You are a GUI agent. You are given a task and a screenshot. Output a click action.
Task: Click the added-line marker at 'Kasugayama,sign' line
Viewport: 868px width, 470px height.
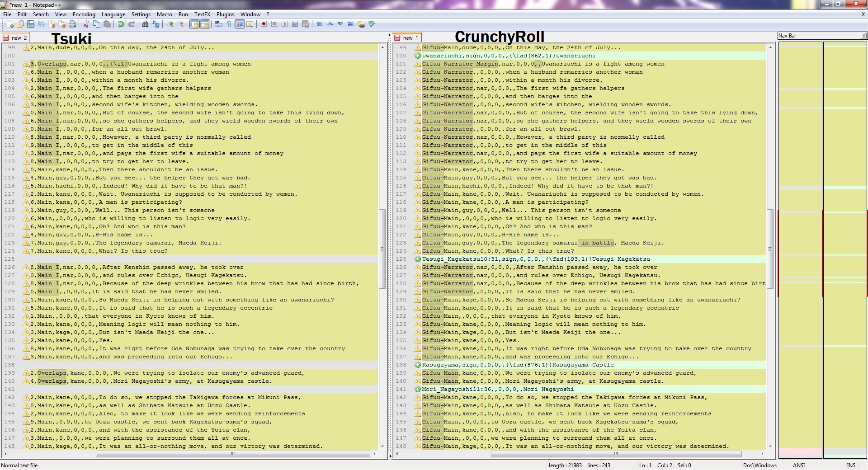coord(418,365)
